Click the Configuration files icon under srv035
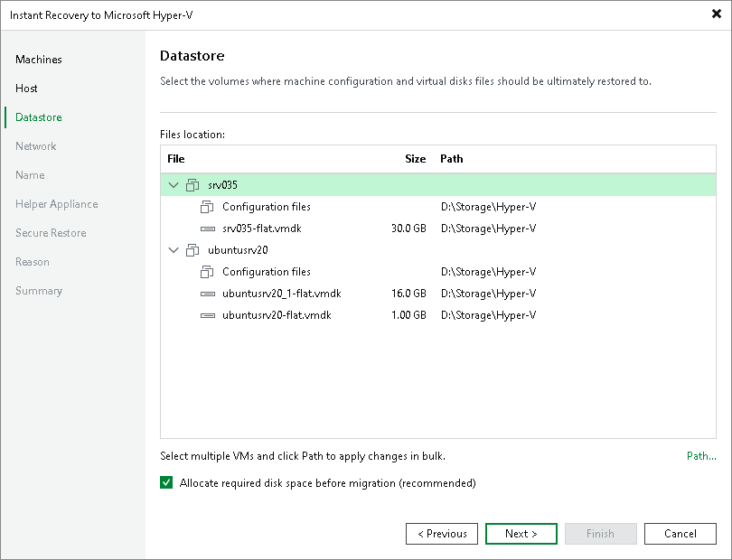Image resolution: width=732 pixels, height=560 pixels. (208, 206)
